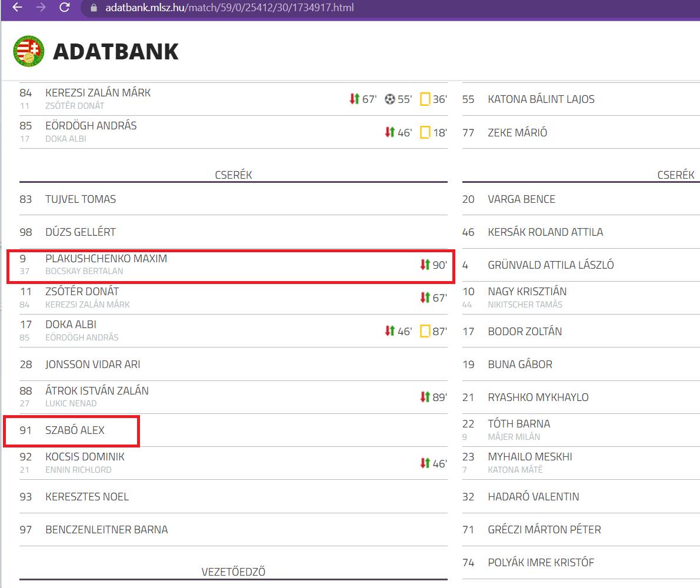Viewport: 700px width, 588px height.
Task: Click substitution arrows icon in Kerezsi row
Action: click(355, 99)
